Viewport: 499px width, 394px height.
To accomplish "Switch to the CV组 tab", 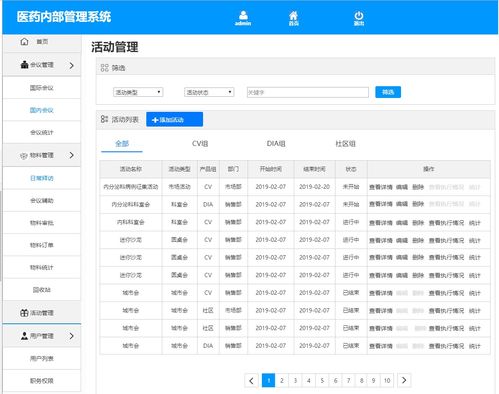I will [200, 144].
